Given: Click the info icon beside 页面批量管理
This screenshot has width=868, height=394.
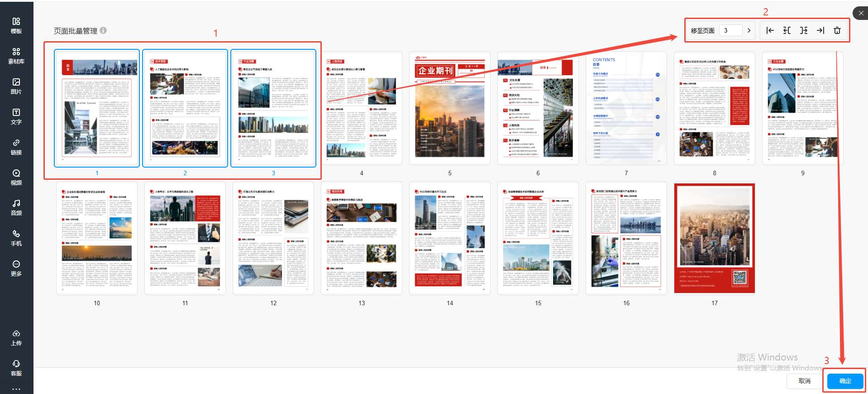Looking at the screenshot, I should tap(103, 30).
